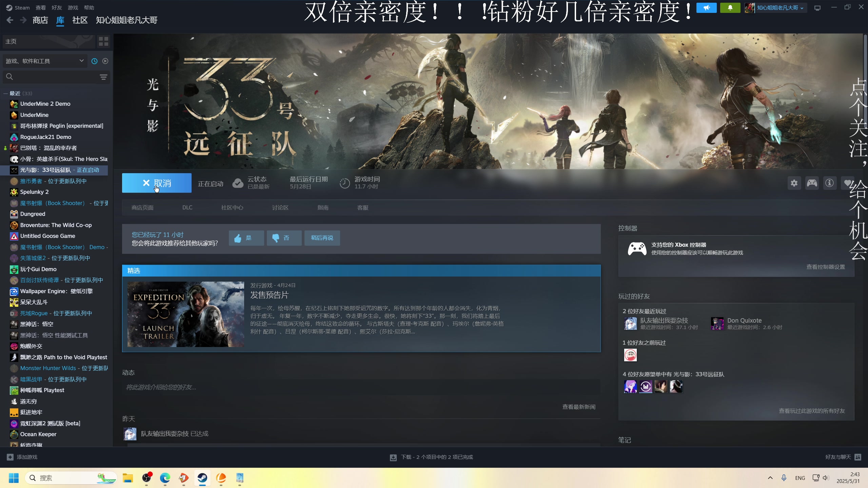The width and height of the screenshot is (868, 488).
Task: Open the 商店页面 link
Action: point(142,208)
